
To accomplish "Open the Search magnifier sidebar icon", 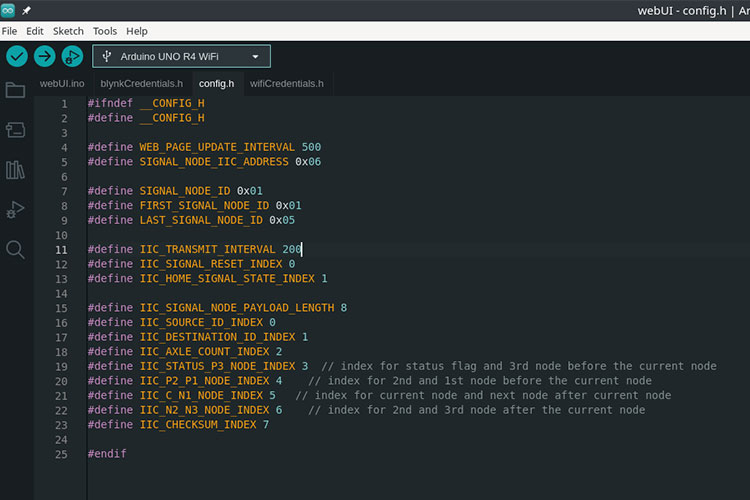I will 15,250.
